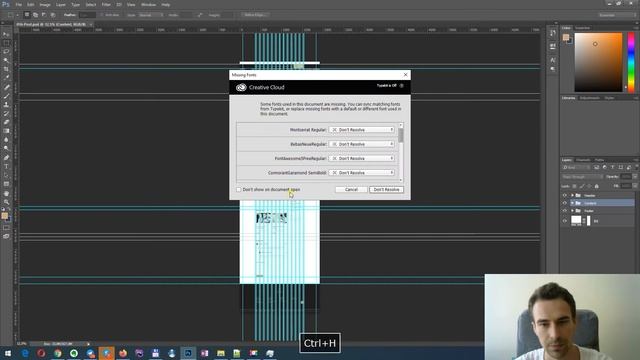Select the Lasso tool
The width and height of the screenshot is (640, 360).
(6, 52)
